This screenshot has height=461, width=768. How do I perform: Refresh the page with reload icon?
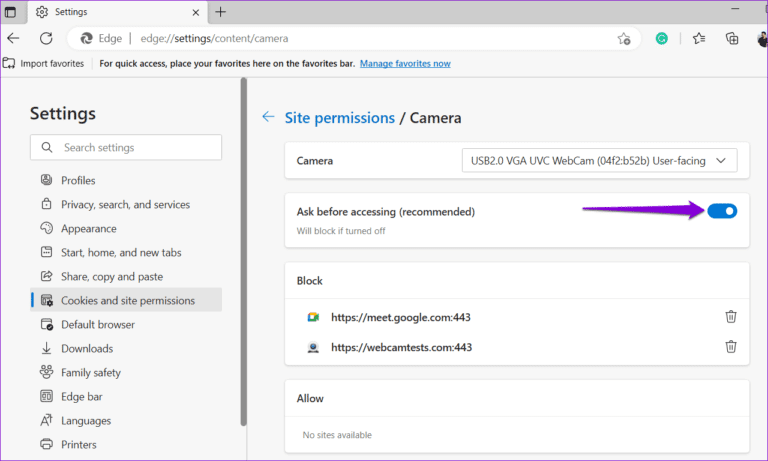coord(46,39)
